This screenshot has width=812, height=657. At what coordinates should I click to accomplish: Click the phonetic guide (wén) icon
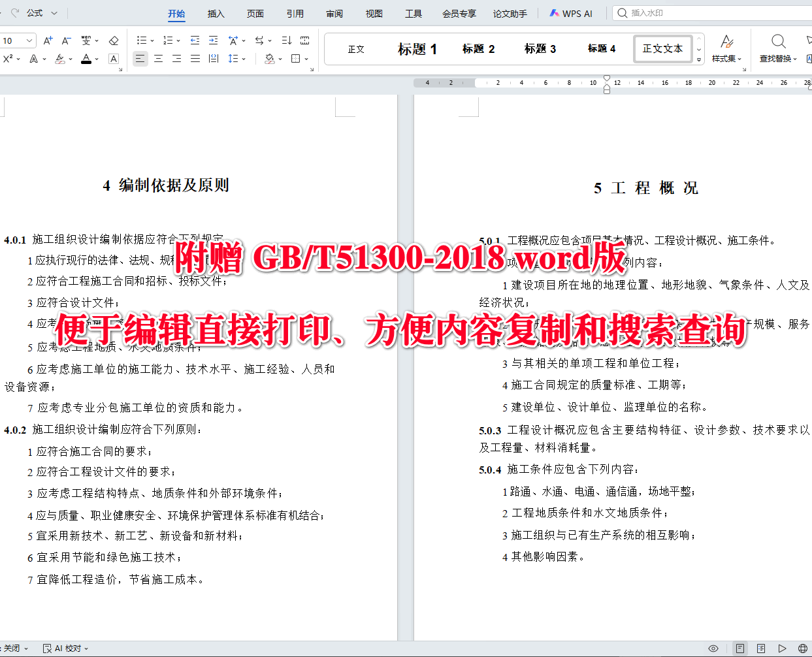click(86, 40)
